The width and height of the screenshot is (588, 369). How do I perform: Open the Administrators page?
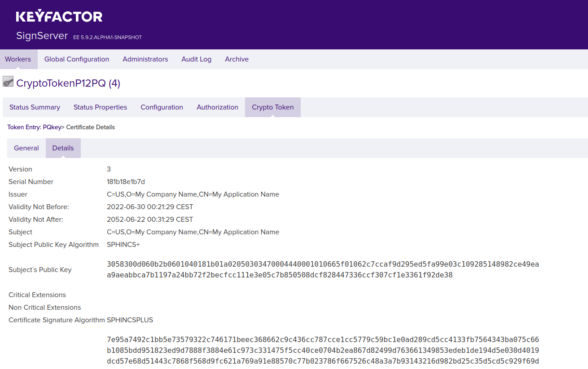pos(145,59)
